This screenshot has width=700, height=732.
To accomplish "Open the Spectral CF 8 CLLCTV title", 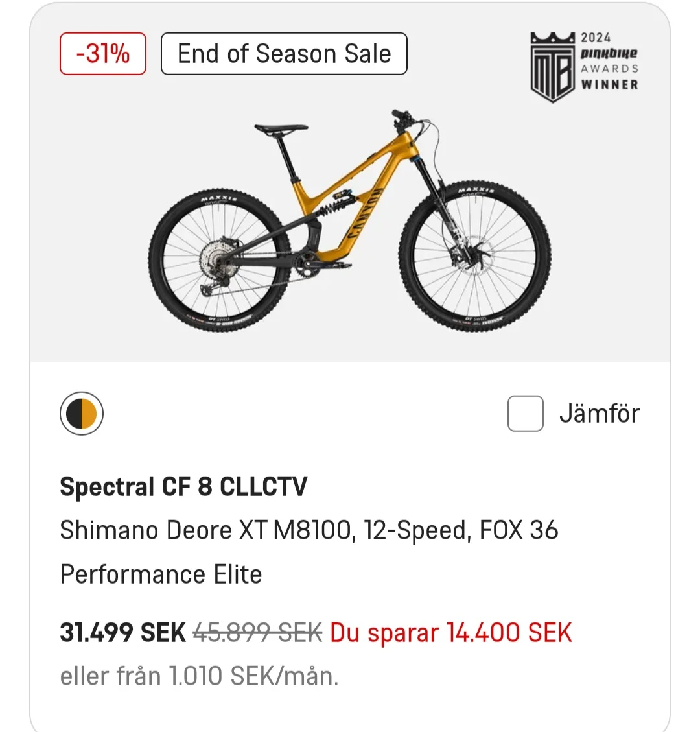I will pos(183,487).
